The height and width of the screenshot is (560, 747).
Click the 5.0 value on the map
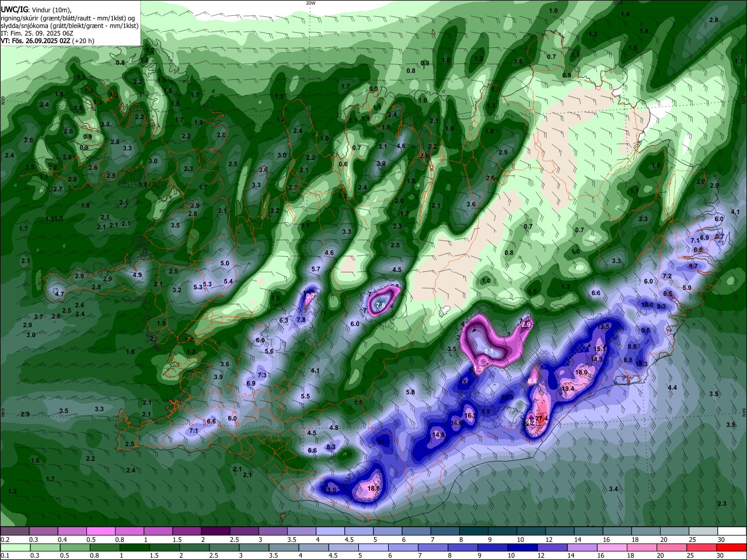click(x=225, y=263)
